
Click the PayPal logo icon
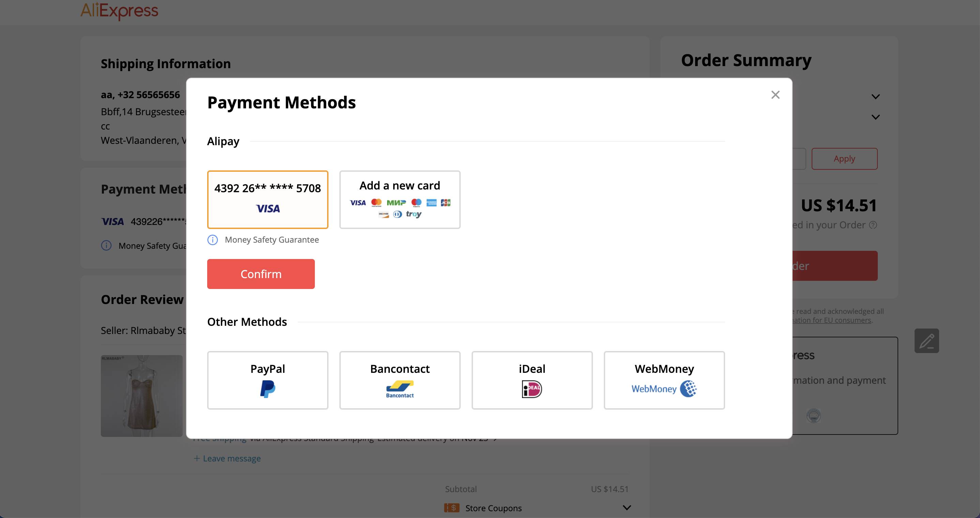click(x=267, y=389)
